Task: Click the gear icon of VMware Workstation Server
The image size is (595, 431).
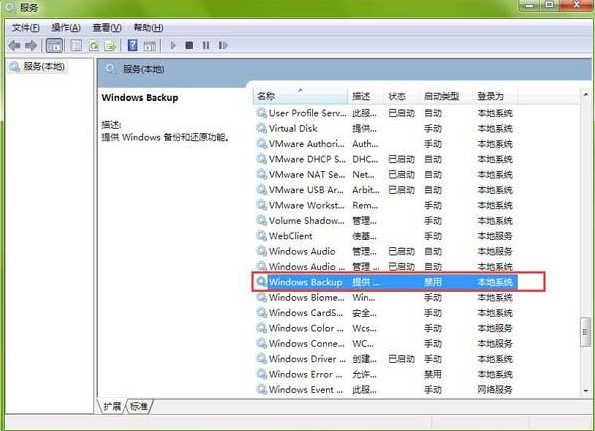Action: (261, 205)
